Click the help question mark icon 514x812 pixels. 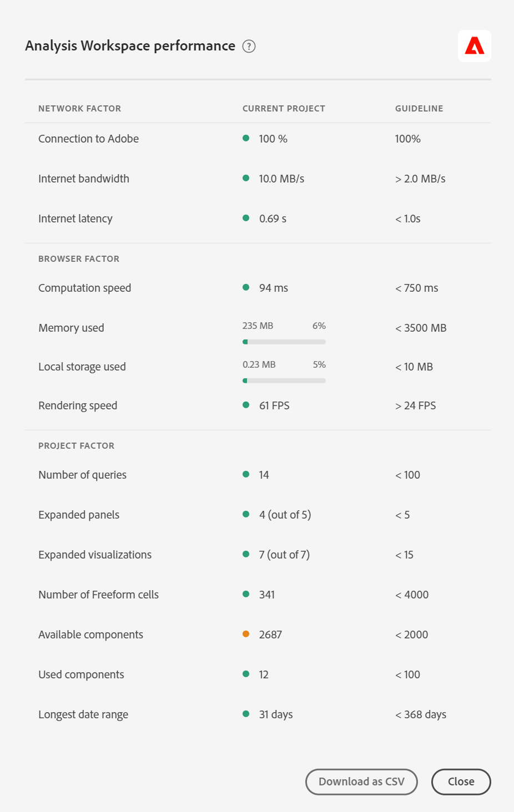tap(249, 47)
